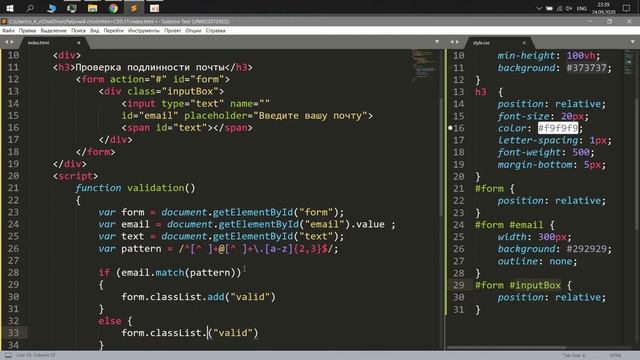The height and width of the screenshot is (360, 640).
Task: Click the regex pattern on line 26
Action: tap(258, 249)
